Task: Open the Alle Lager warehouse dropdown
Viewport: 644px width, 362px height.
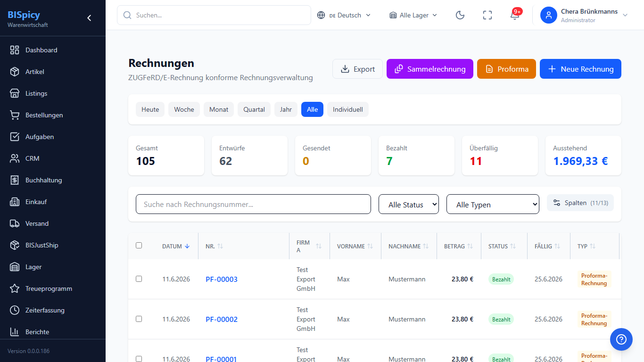Action: point(413,15)
